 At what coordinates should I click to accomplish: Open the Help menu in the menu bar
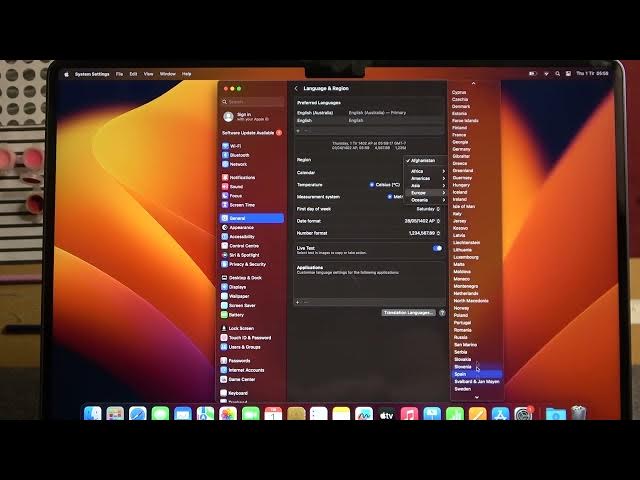[x=187, y=74]
